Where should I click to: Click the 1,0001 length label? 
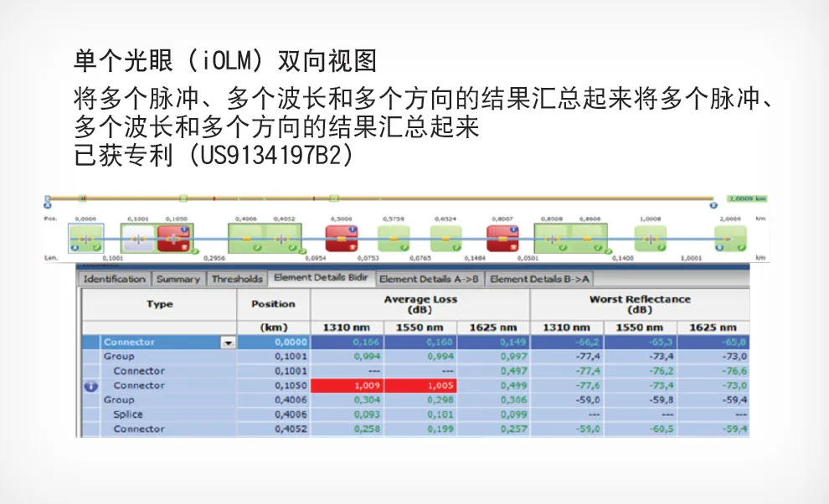click(691, 258)
